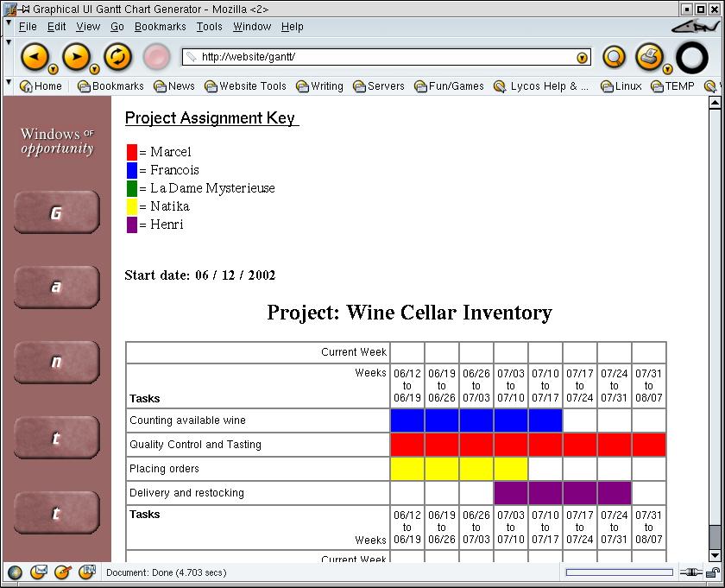This screenshot has height=588, width=725.
Task: Open the Bookmarks menu
Action: point(160,27)
